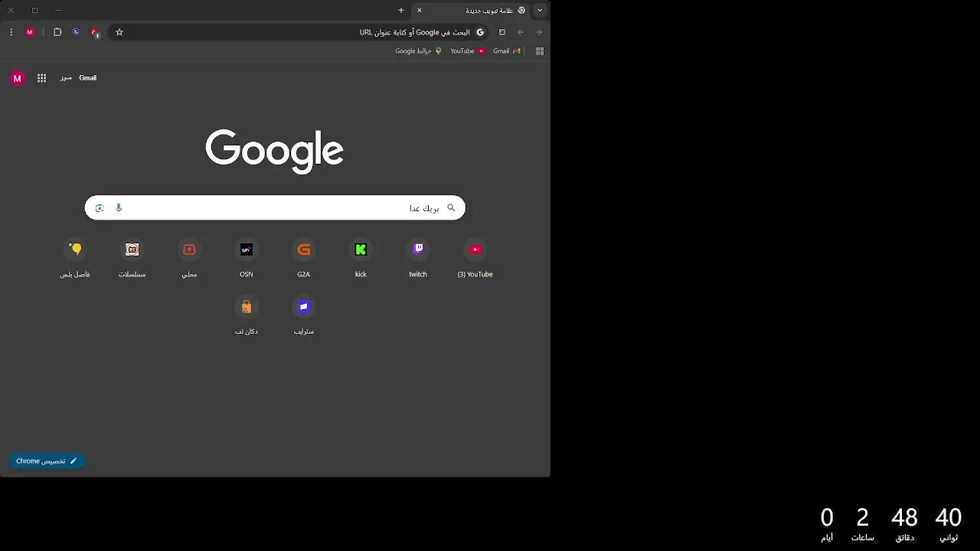Screen dimensions: 980x551
Task: Click the Google G icon in address bar
Action: click(x=480, y=32)
